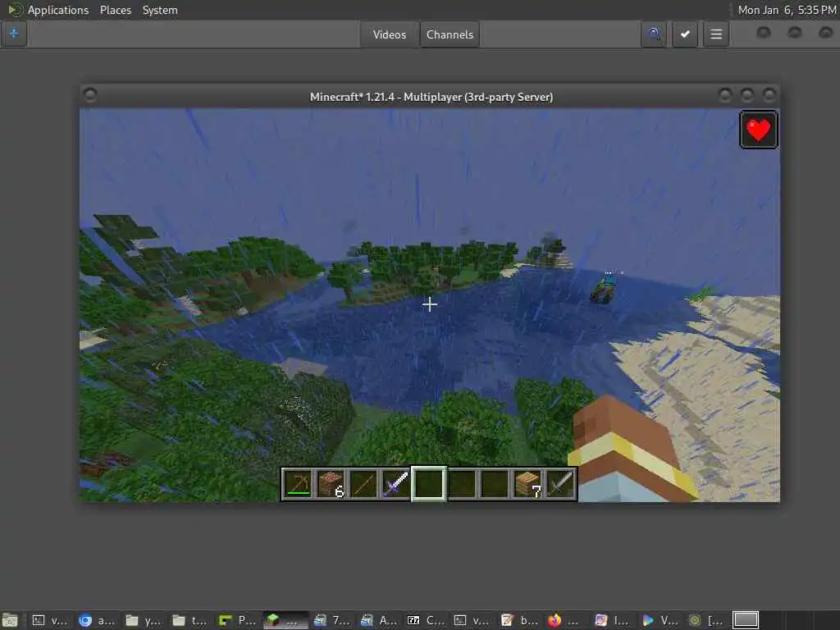Click the blue plus add button

click(x=14, y=34)
